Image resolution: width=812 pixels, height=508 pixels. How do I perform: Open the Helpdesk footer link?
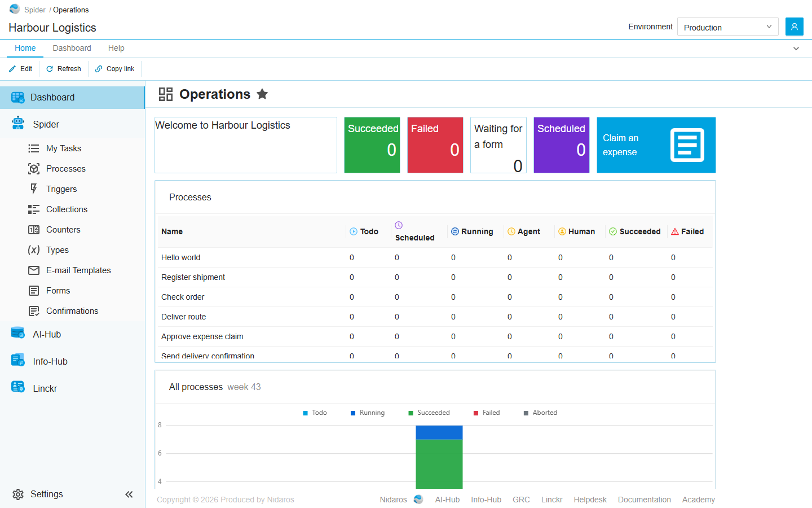590,500
